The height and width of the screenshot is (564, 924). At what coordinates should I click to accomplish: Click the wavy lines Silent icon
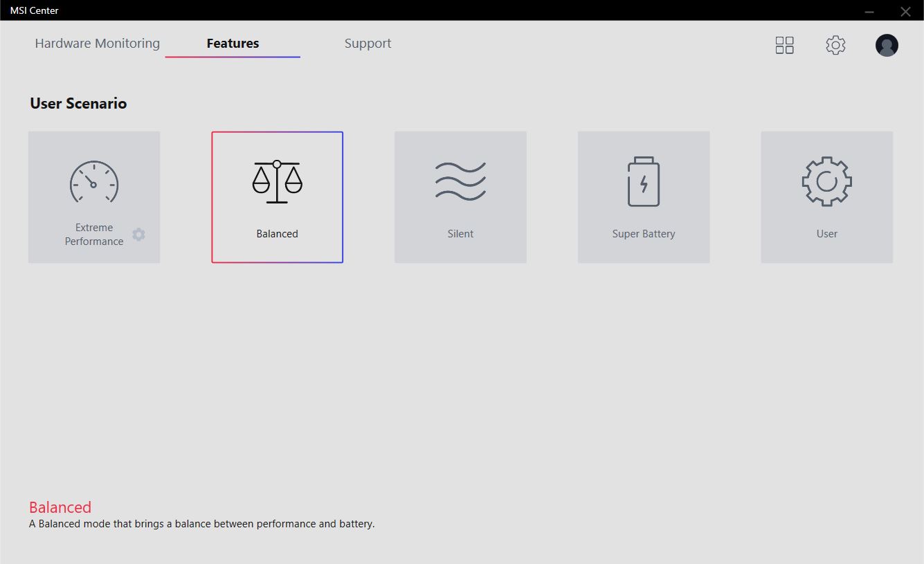[x=460, y=181]
